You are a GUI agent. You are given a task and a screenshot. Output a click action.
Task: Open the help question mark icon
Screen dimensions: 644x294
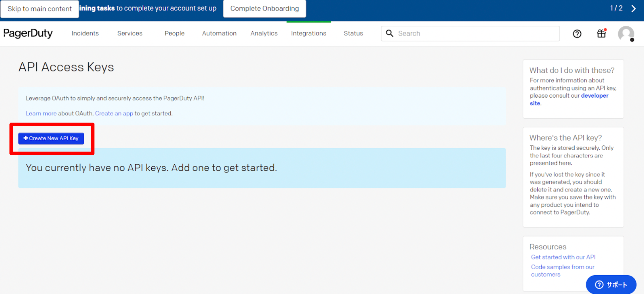577,34
